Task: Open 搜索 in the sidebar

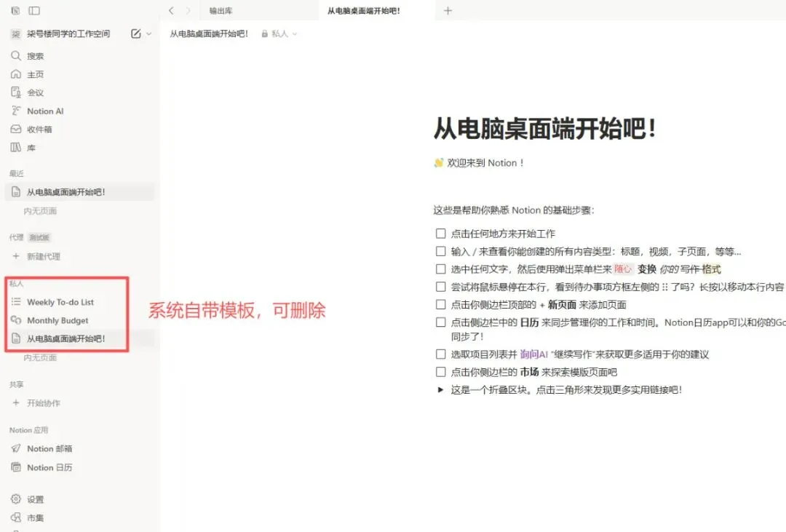Action: click(x=80, y=55)
